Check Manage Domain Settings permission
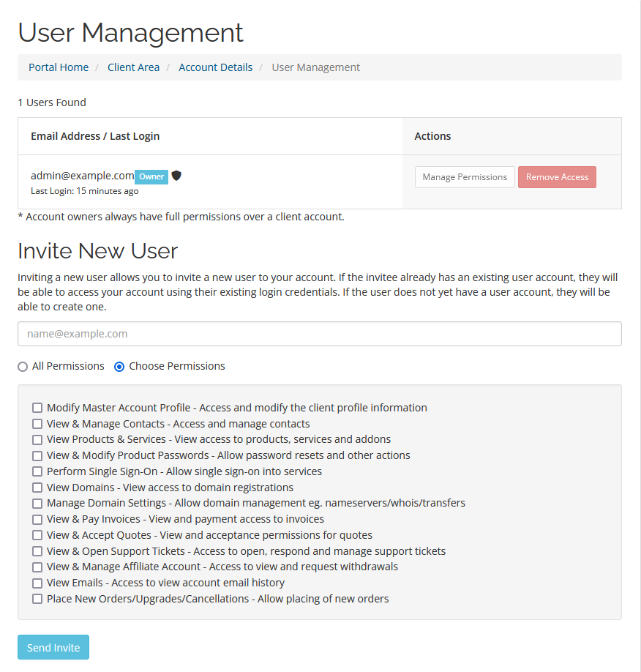Viewport: 641px width, 672px height. click(x=37, y=503)
